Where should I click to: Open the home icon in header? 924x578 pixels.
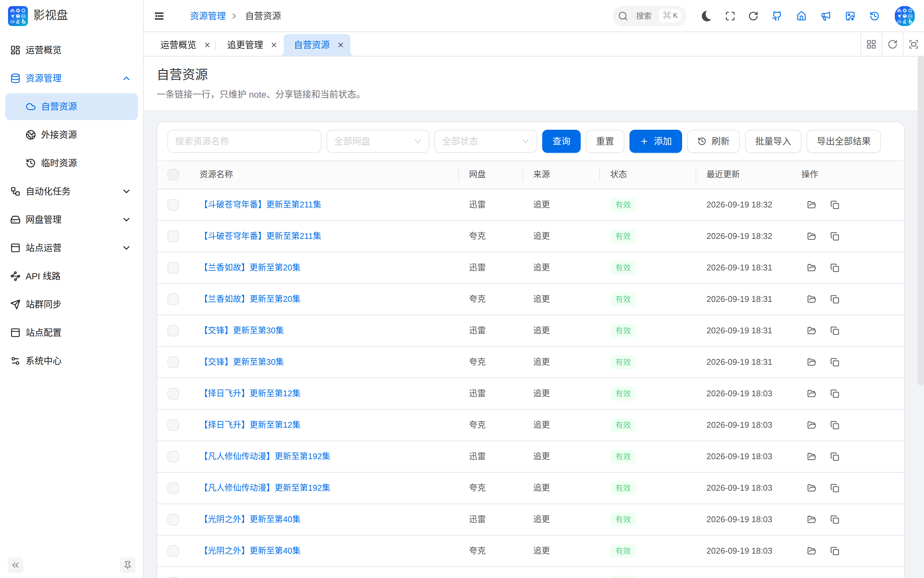tap(801, 16)
